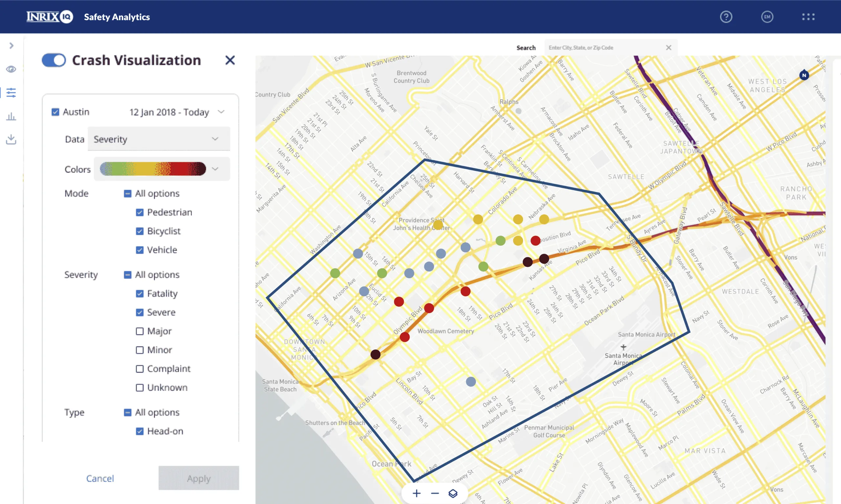
Task: Check the Major severity checkbox
Action: click(139, 331)
